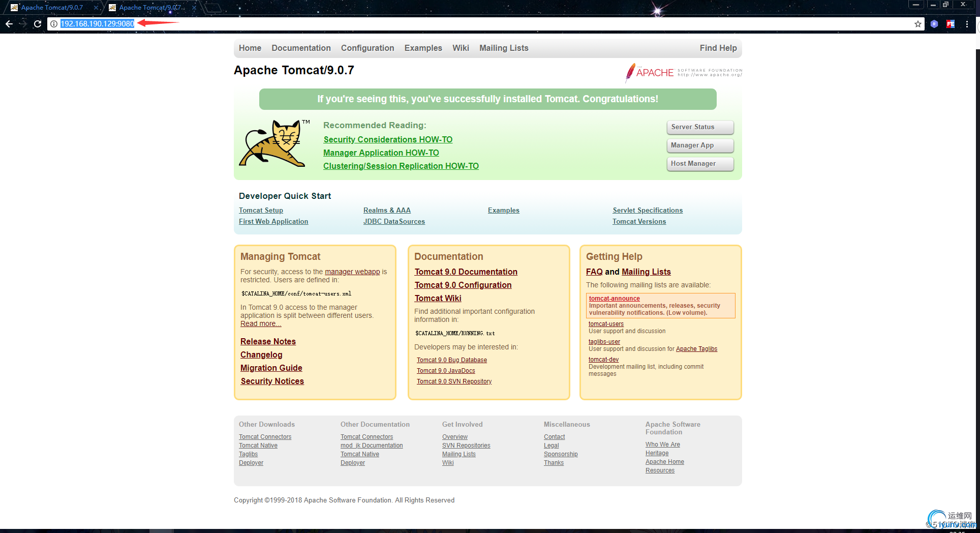The image size is (980, 533).
Task: Close the second Apache Tomcat tab
Action: [194, 8]
